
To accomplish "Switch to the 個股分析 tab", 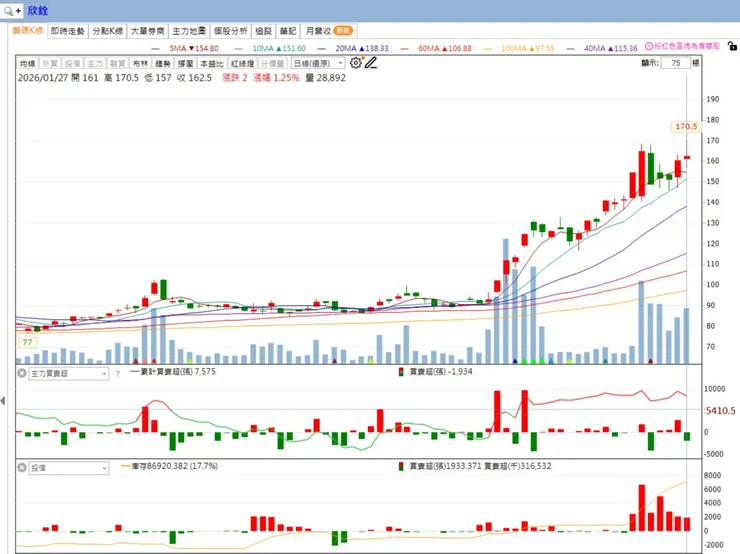I will tap(230, 31).
